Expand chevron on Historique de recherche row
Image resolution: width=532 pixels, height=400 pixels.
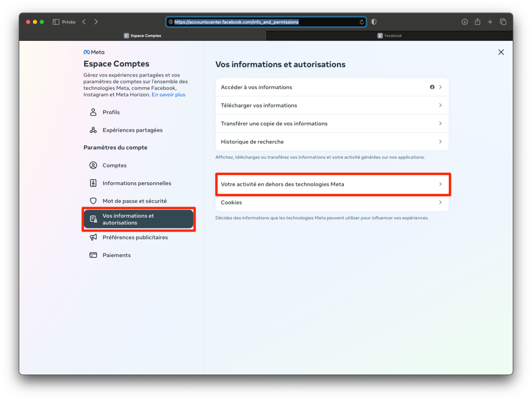coord(440,142)
